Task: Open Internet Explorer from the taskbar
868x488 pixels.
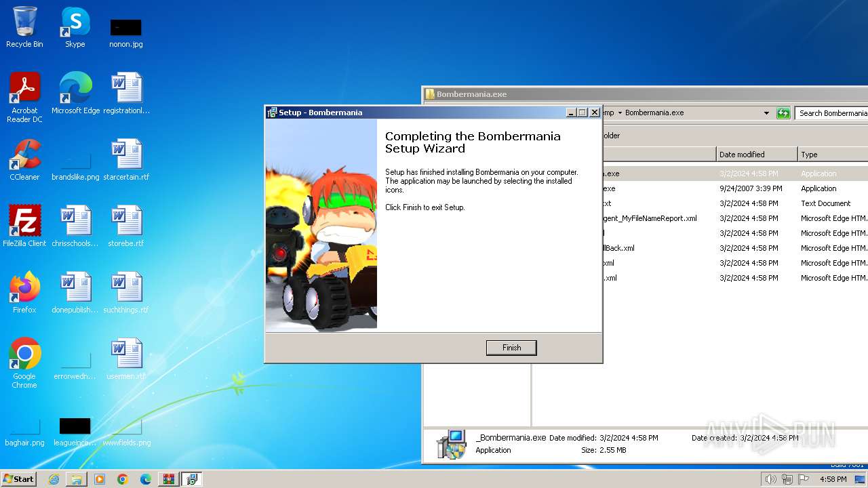Action: (54, 479)
